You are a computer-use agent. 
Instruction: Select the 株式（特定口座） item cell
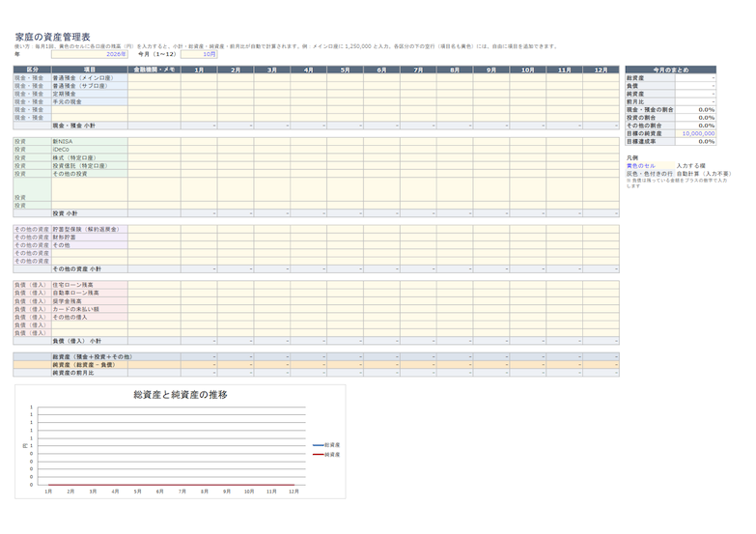pyautogui.click(x=90, y=157)
